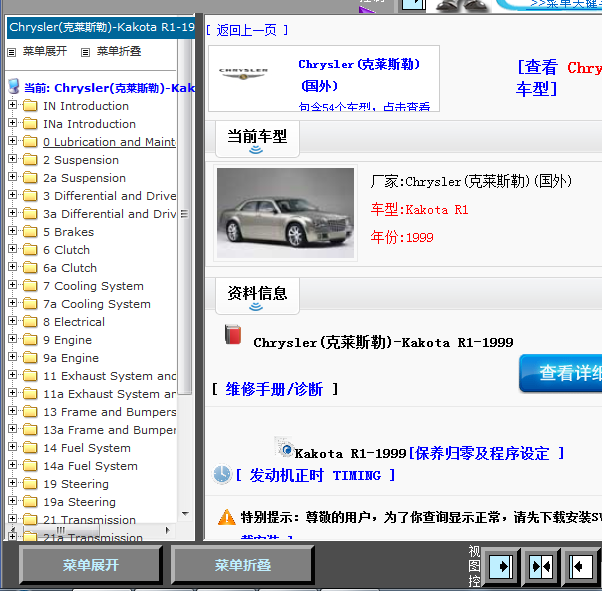
Task: Expand the 5 Brakes node
Action: (12, 230)
